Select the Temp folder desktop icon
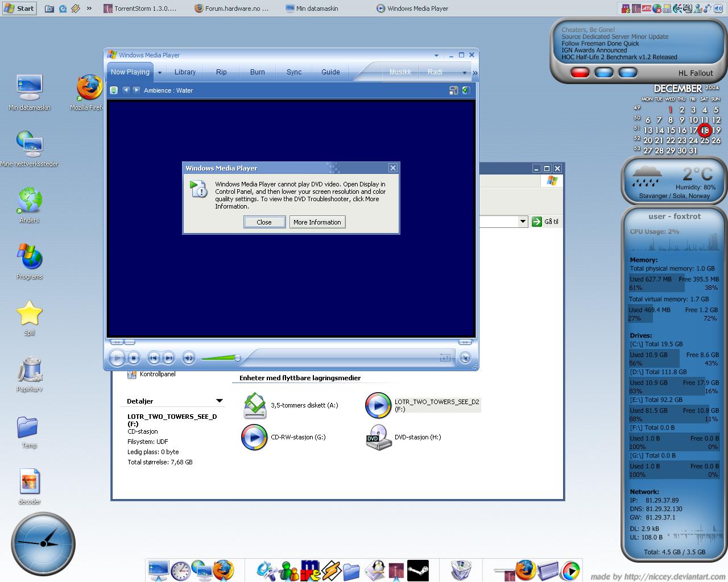Viewport: 728px width, 582px height. tap(28, 431)
